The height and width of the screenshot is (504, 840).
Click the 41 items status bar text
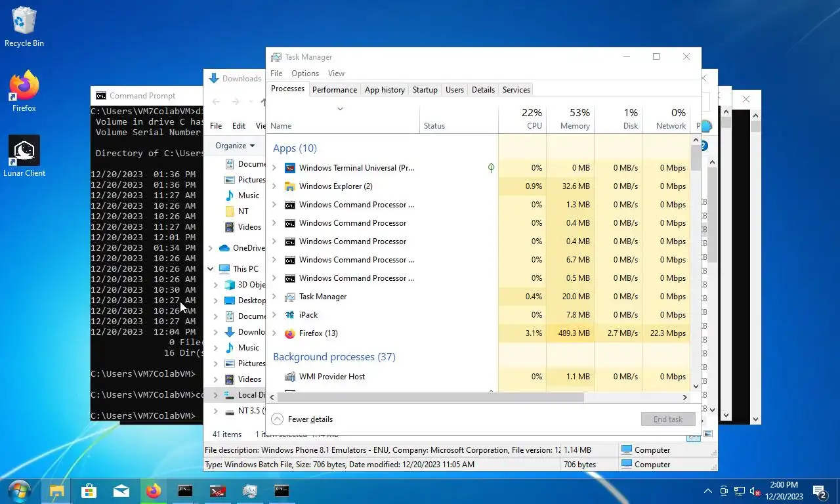point(227,434)
